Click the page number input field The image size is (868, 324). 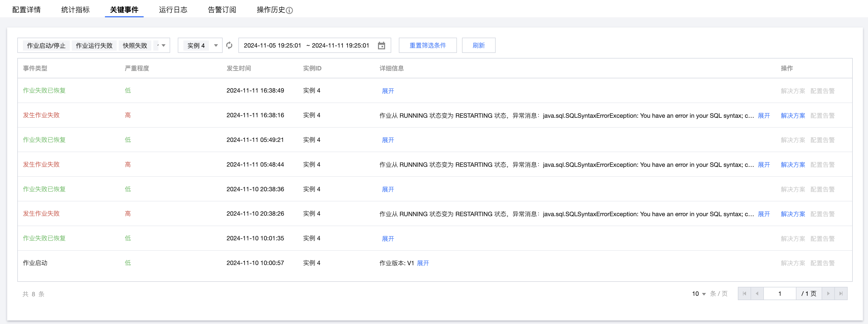[x=779, y=294]
